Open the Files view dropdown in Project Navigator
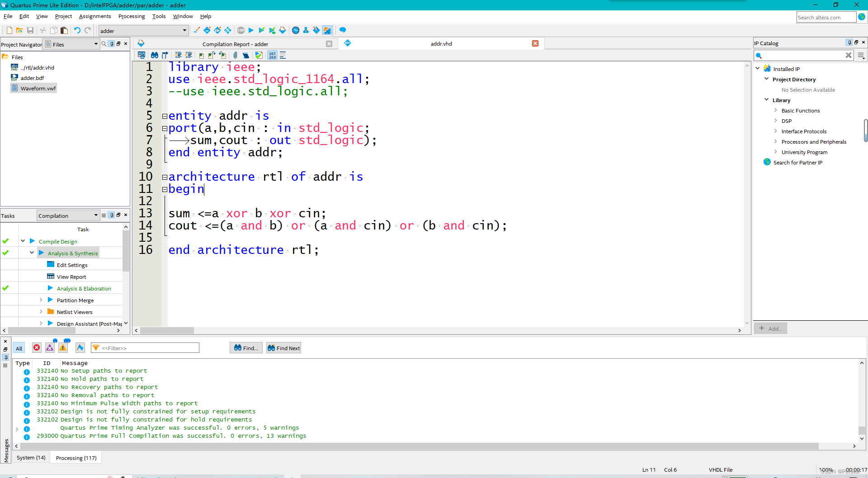This screenshot has width=868, height=478. pyautogui.click(x=71, y=44)
